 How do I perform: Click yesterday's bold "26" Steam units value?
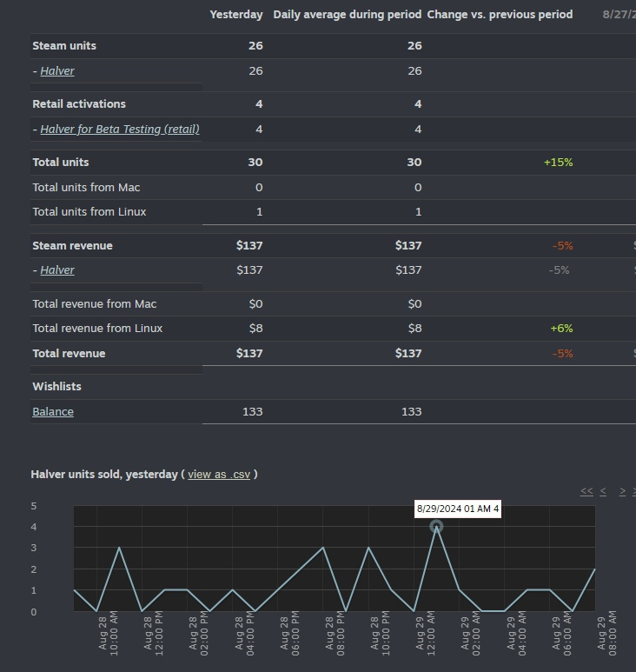click(x=255, y=46)
